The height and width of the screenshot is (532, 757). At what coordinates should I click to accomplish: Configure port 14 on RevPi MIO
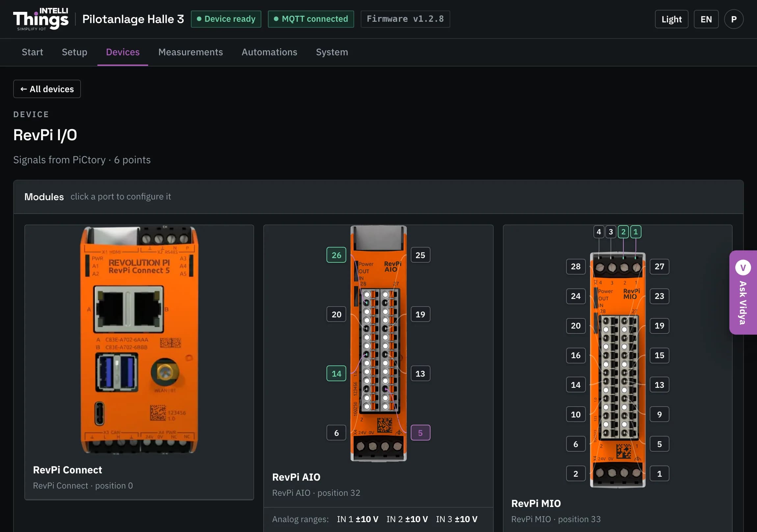576,385
